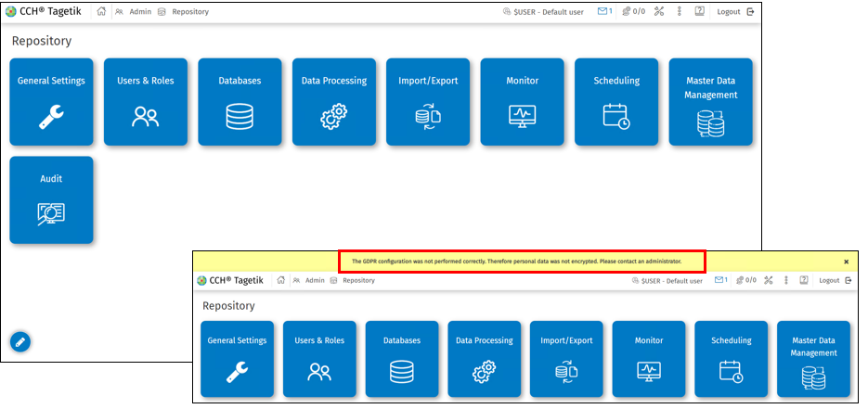Screen dimensions: 868x409
Task: Click Logout in front window header
Action: [836, 280]
